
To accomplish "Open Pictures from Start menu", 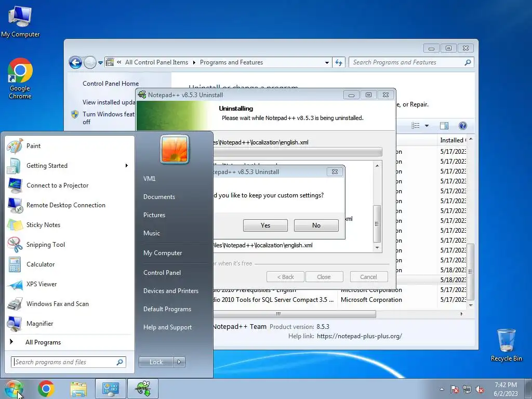I will click(154, 215).
